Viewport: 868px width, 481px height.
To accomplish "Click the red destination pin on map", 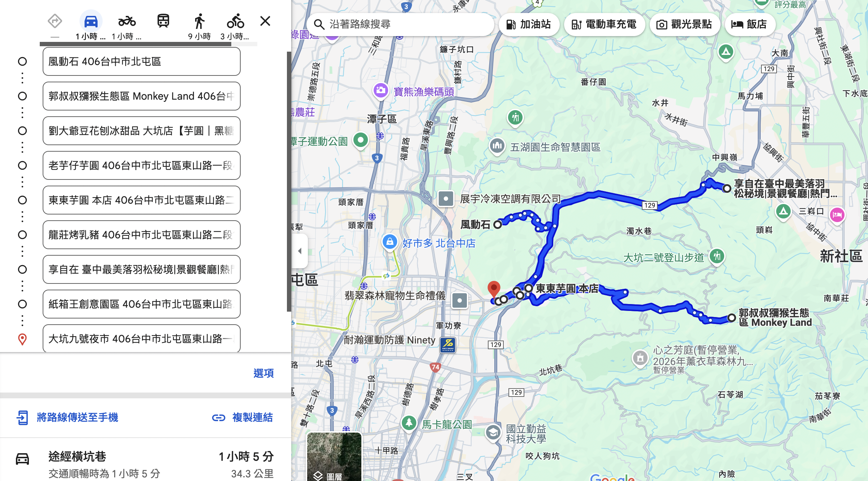I will coord(494,290).
